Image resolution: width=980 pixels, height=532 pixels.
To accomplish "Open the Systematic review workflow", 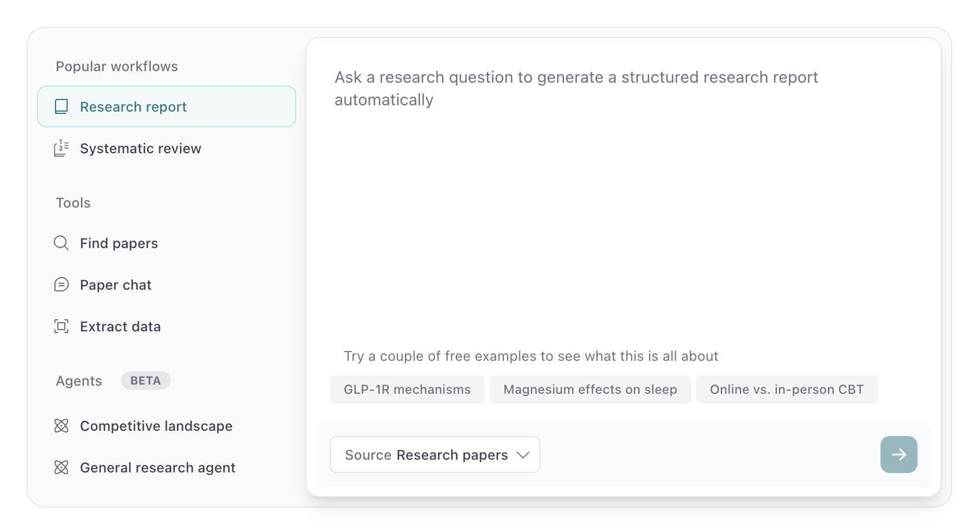I will point(141,149).
